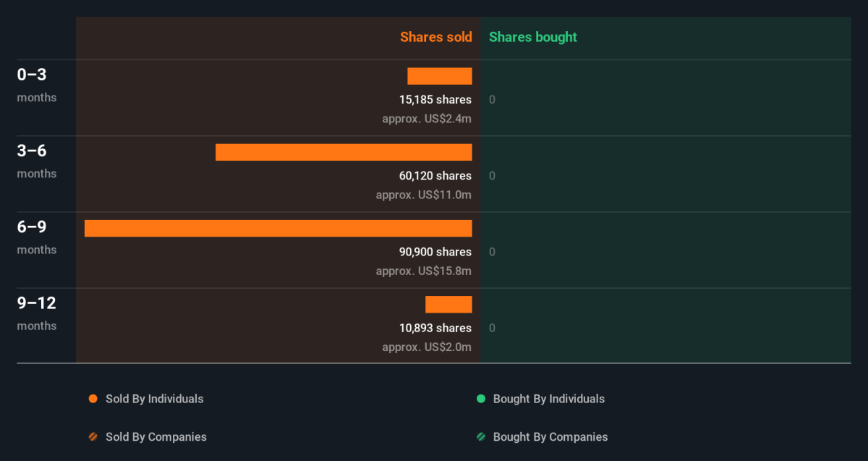Click the 9–12 months row label
Viewport: 868px width, 461px height.
[37, 313]
